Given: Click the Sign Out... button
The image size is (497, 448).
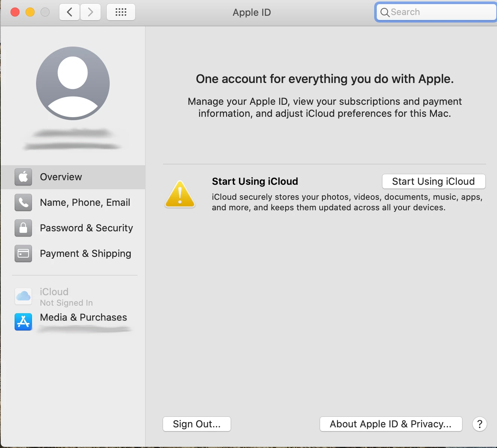Looking at the screenshot, I should 197,424.
